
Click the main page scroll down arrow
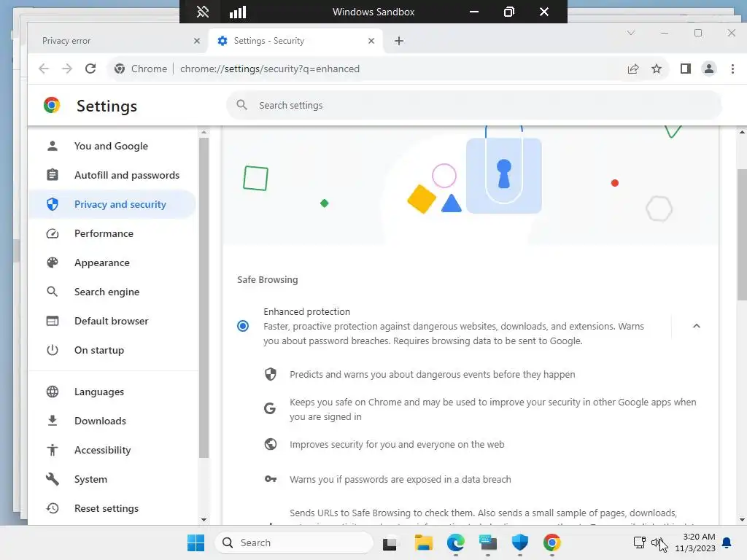click(x=742, y=520)
